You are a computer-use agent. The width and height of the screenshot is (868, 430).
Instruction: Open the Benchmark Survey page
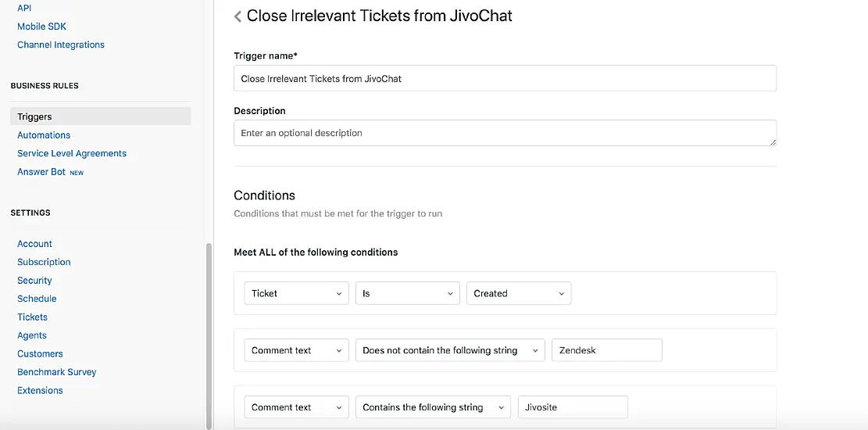click(x=57, y=372)
